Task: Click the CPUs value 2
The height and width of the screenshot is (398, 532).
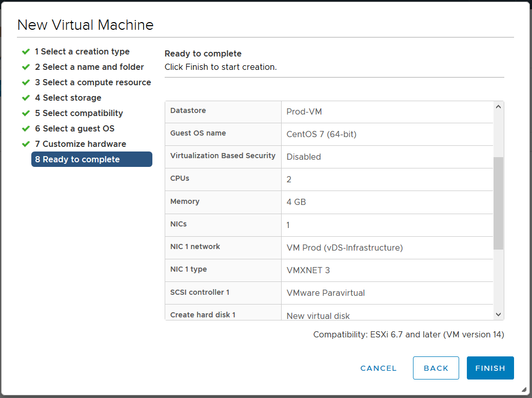Action: click(x=289, y=179)
